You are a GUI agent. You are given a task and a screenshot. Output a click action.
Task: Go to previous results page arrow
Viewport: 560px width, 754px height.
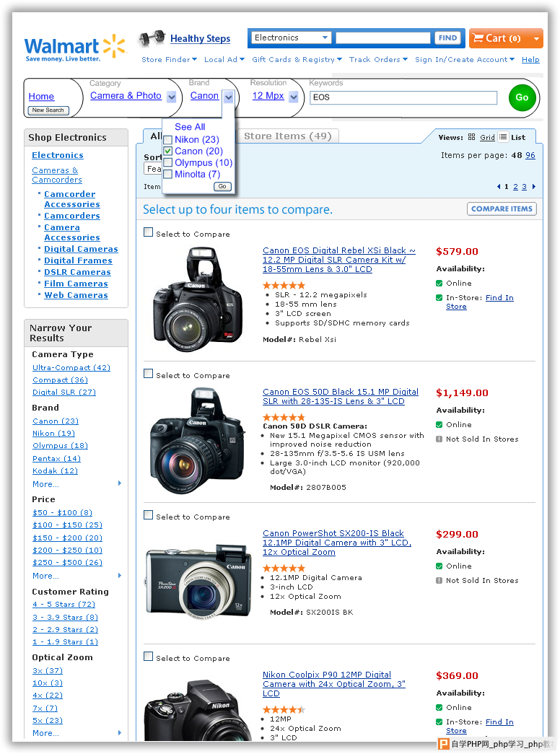(x=498, y=187)
